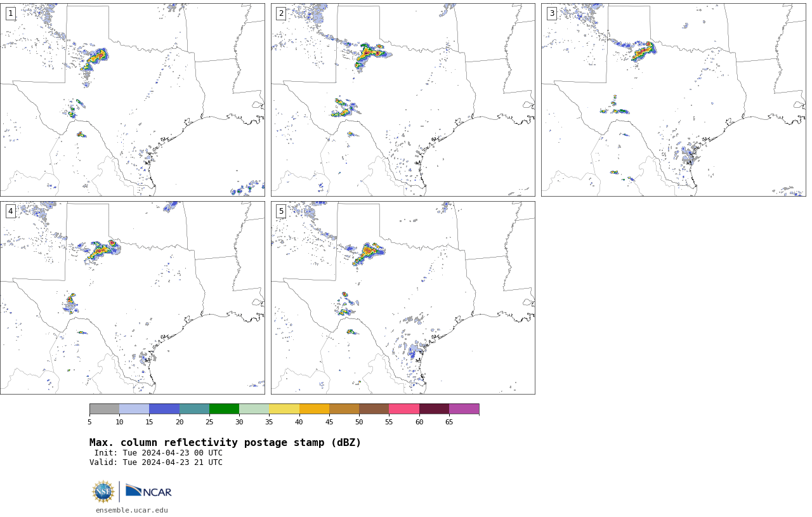812x517 pixels.
Task: Click the title 'Max. column reflectivity postage stamp (dBZ)'
Action: coord(225,443)
